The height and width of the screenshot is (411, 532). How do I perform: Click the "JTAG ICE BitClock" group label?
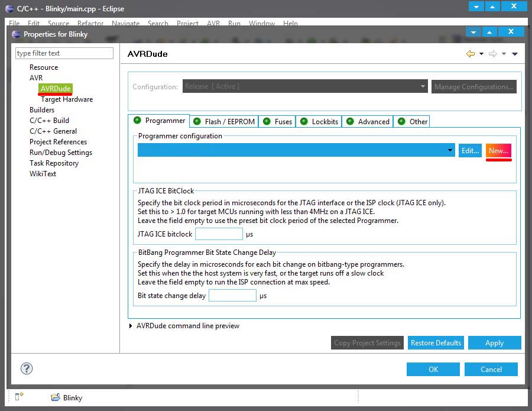tap(166, 191)
